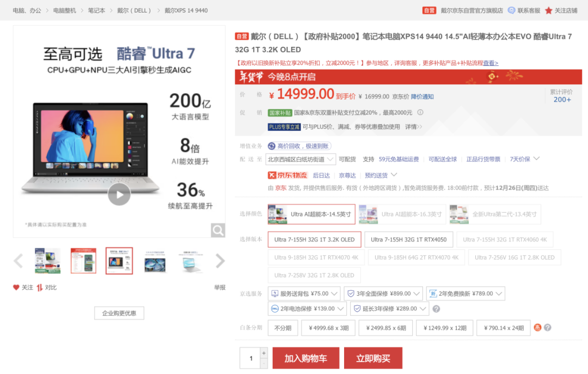Click help icon beside warranty services
This screenshot has height=374, width=588.
[436, 309]
